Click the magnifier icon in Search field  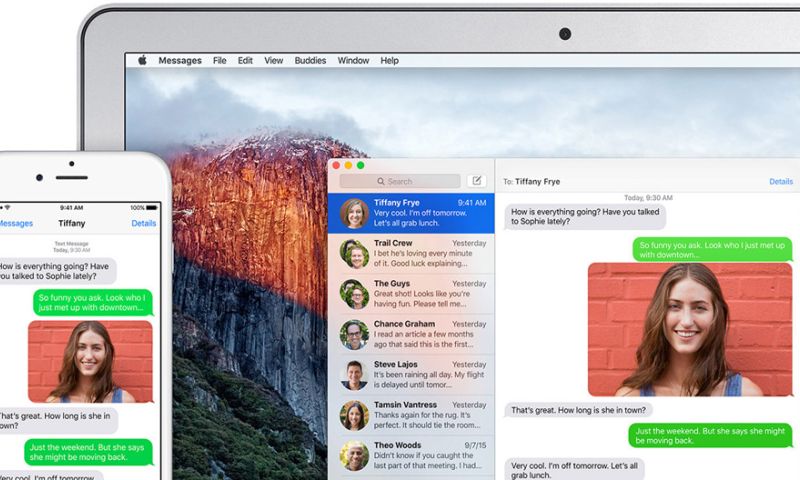click(x=381, y=181)
